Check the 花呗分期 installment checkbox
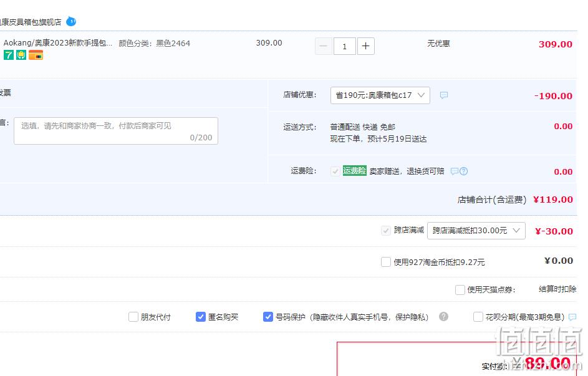588x376 pixels. (478, 317)
